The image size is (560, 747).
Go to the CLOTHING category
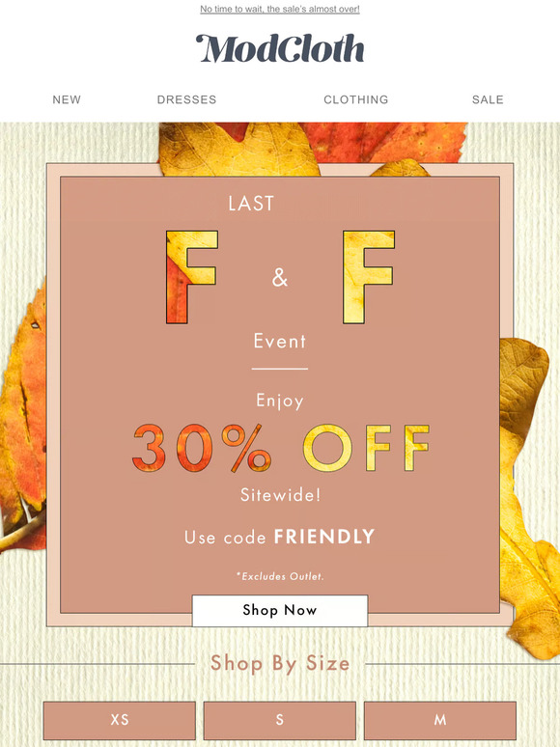coord(356,99)
